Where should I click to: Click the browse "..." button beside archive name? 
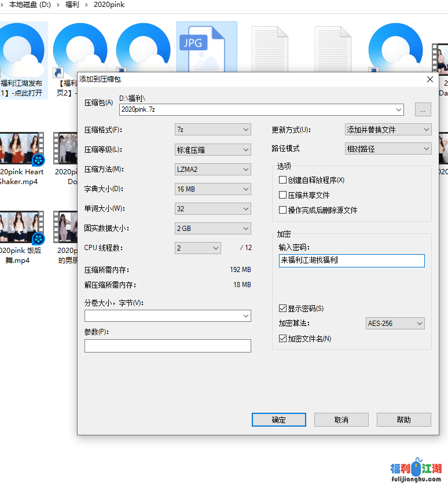[x=423, y=109]
